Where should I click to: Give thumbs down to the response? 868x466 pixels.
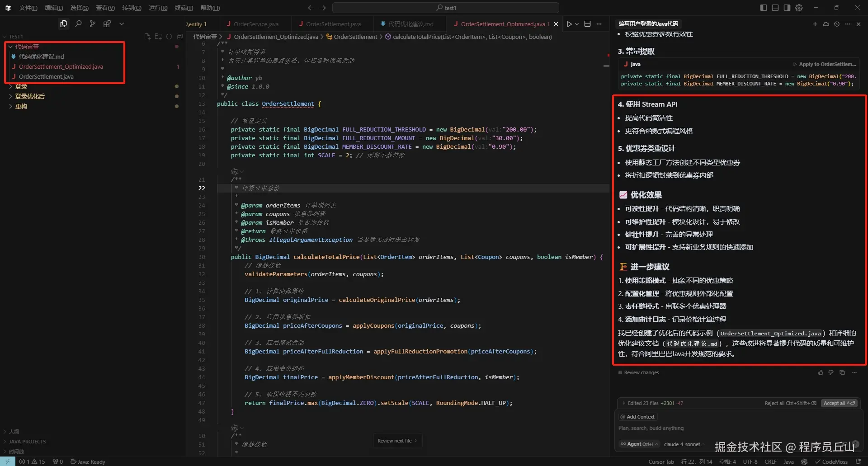point(831,372)
